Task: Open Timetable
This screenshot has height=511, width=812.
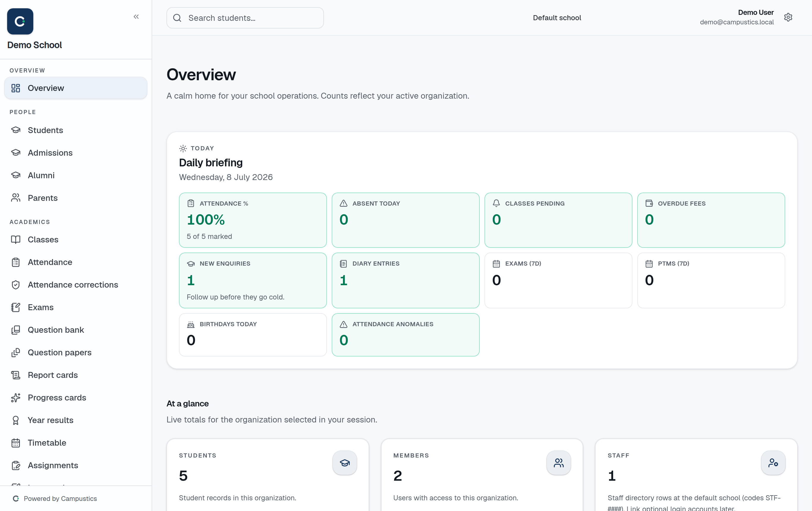Action: 75,443
